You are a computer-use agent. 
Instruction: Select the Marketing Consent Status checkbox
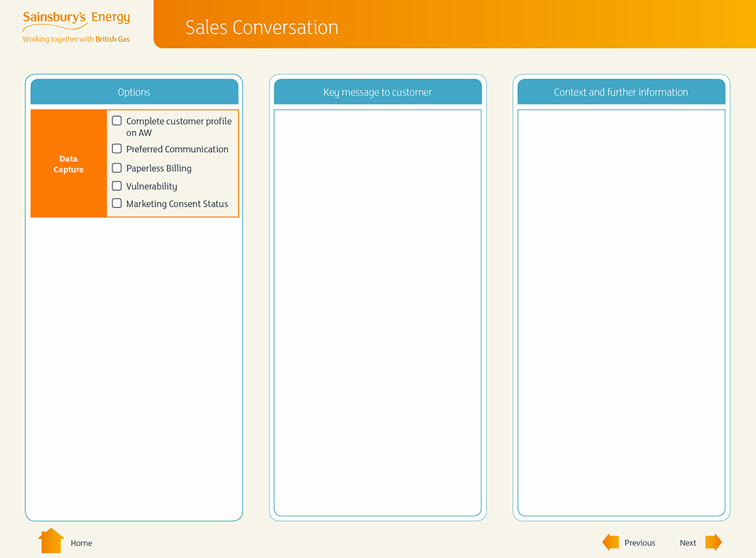click(x=117, y=203)
